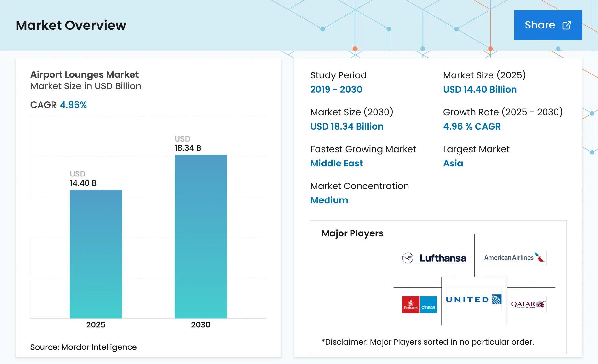Click the United logo
598x364 pixels.
point(473,300)
